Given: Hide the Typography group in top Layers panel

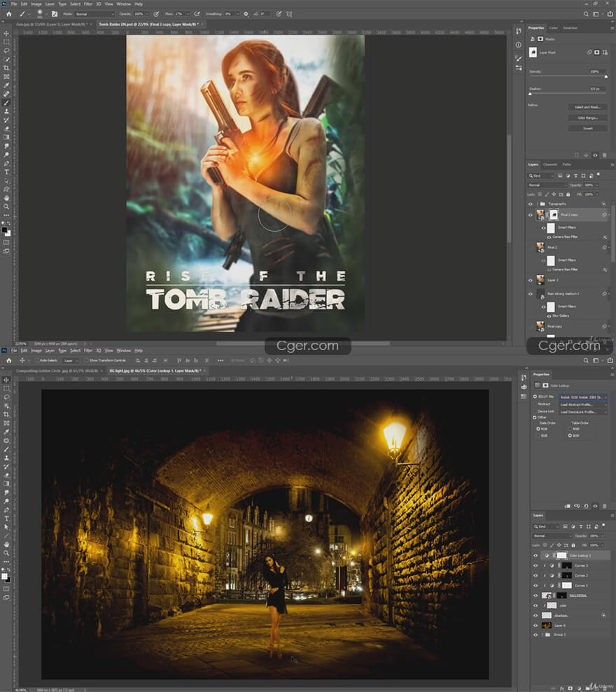Looking at the screenshot, I should [x=531, y=204].
